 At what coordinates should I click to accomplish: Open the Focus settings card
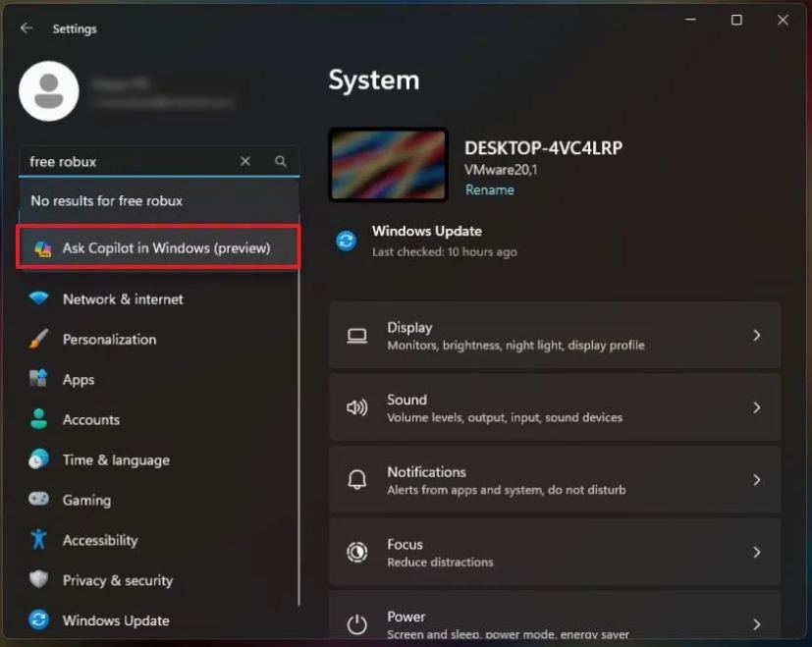(x=555, y=552)
